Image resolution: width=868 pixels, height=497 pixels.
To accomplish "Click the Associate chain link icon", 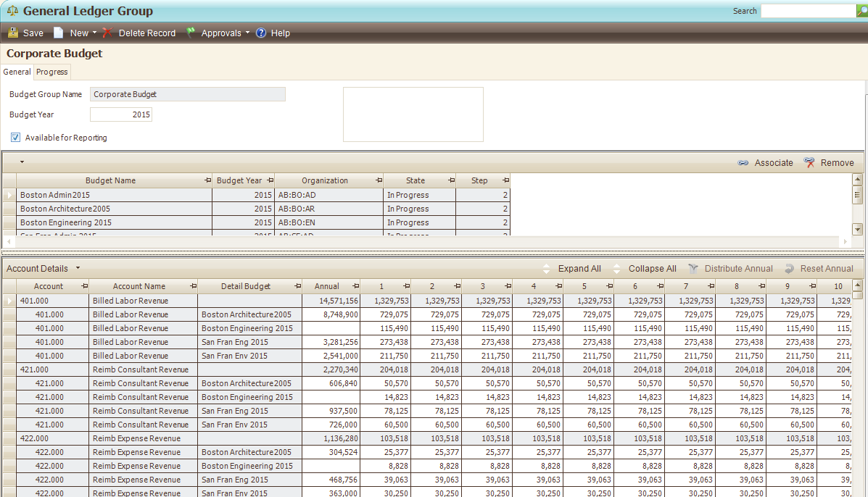I will (x=743, y=163).
